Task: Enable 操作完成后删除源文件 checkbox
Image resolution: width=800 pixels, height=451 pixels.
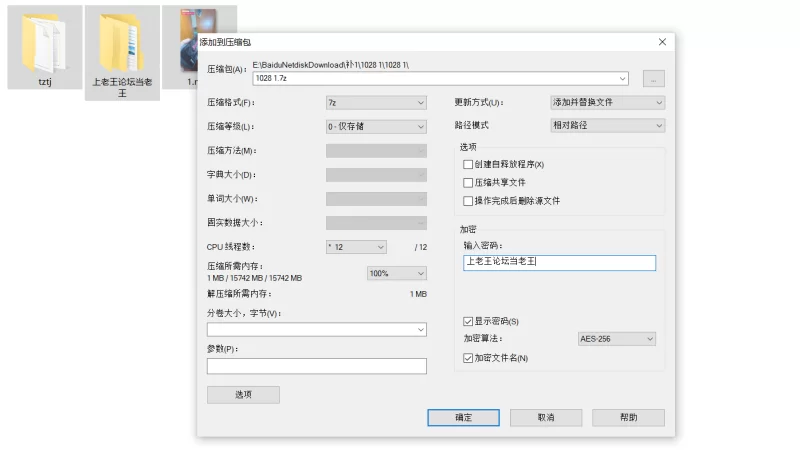Action: [x=468, y=201]
